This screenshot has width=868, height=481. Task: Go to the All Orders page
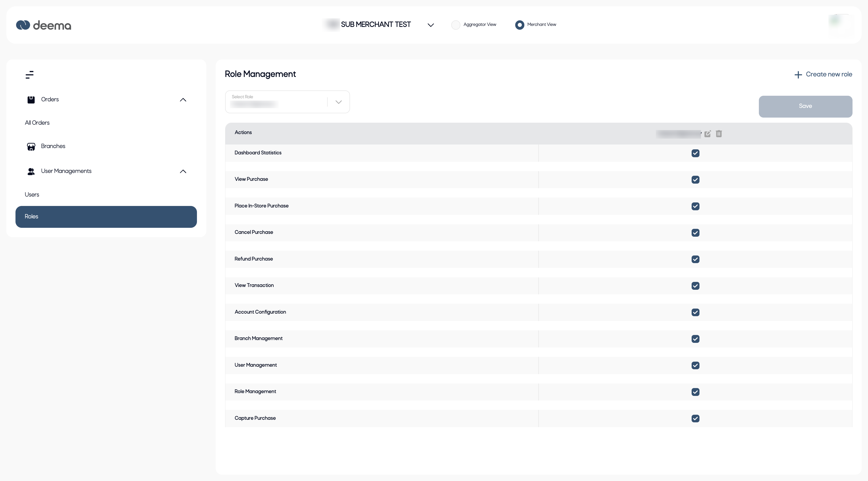[x=37, y=123]
